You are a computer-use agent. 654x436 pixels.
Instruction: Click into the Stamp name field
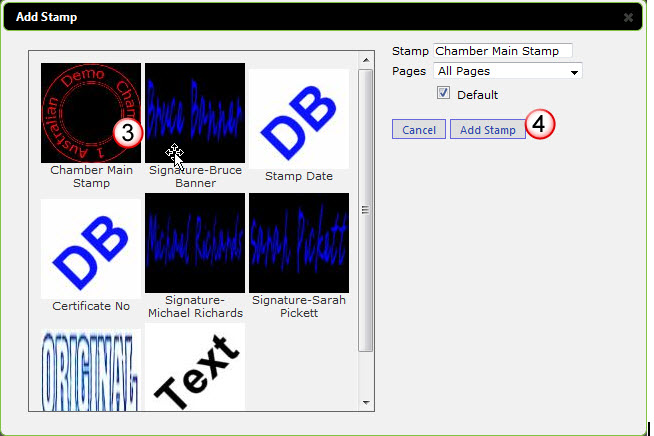tap(502, 51)
